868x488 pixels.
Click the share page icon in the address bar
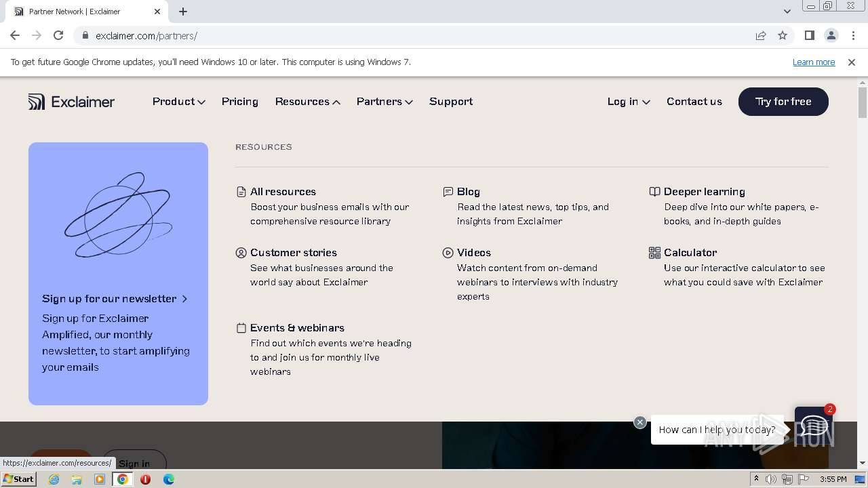tap(761, 35)
